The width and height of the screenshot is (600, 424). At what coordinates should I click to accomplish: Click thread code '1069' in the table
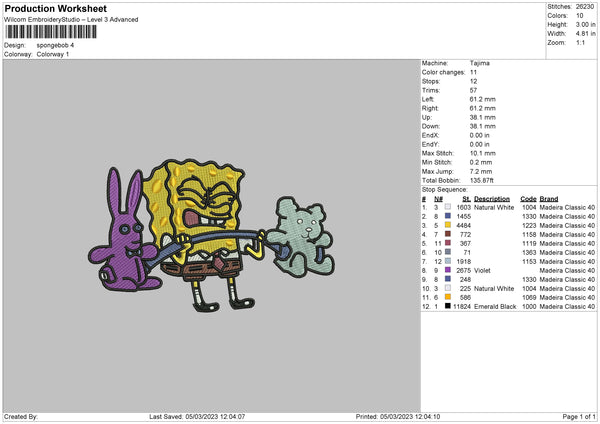click(529, 297)
